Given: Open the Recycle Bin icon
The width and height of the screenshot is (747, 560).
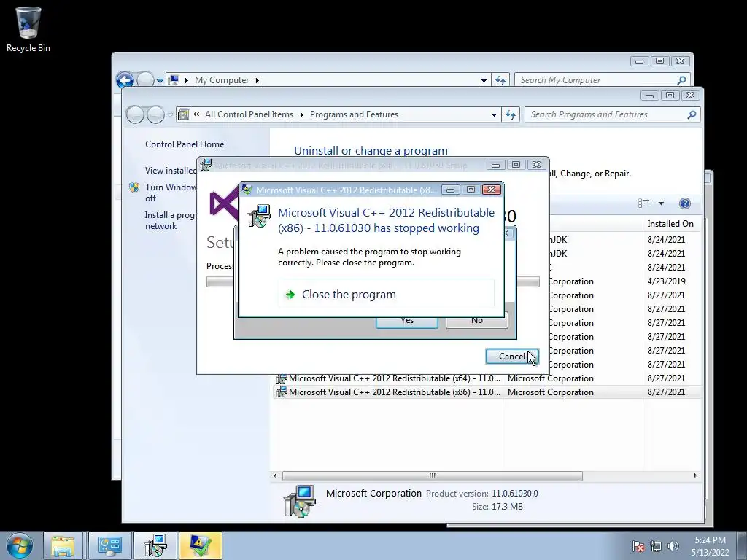Looking at the screenshot, I should pos(28,29).
